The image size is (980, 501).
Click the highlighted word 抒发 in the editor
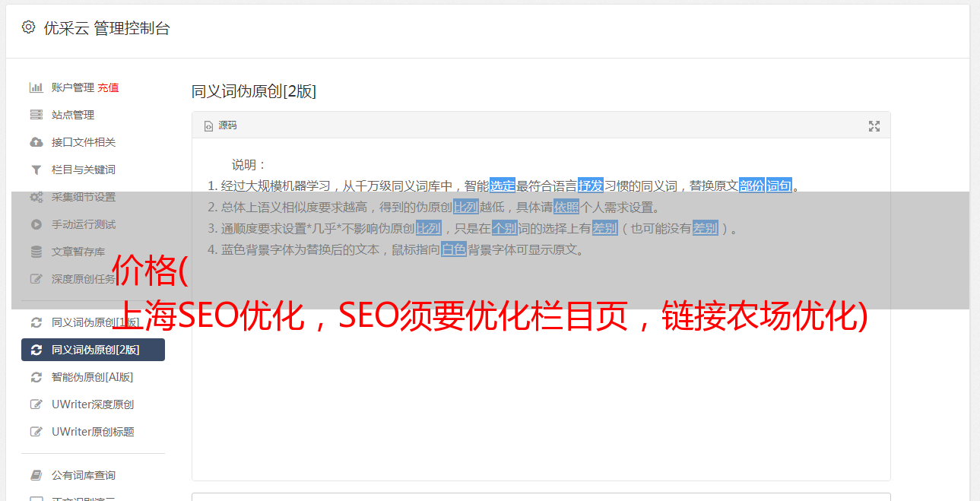pos(591,185)
